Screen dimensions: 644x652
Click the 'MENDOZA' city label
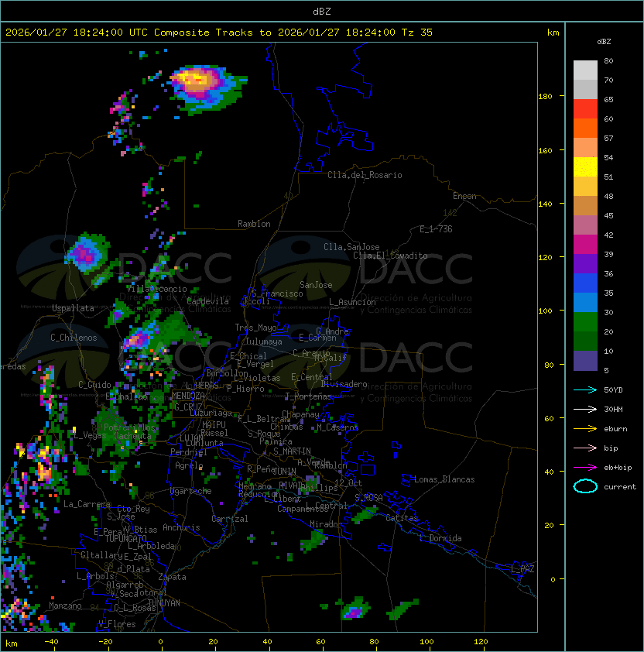pyautogui.click(x=188, y=396)
